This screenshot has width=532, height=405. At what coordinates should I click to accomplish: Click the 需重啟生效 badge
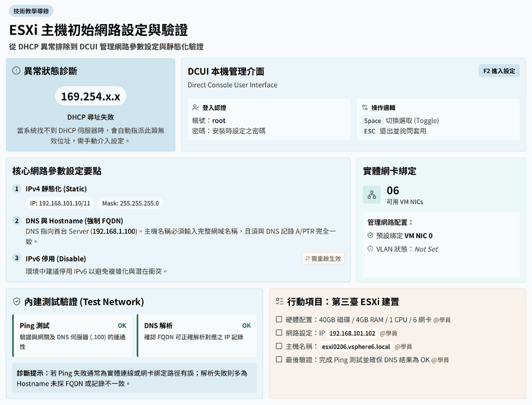click(x=323, y=258)
